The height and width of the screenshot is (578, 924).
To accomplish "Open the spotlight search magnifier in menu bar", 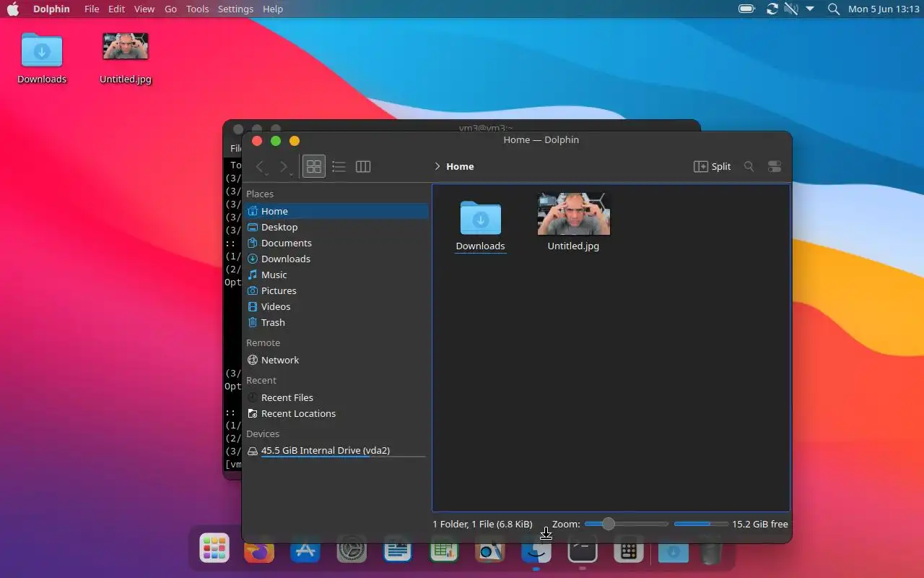I will pyautogui.click(x=834, y=9).
